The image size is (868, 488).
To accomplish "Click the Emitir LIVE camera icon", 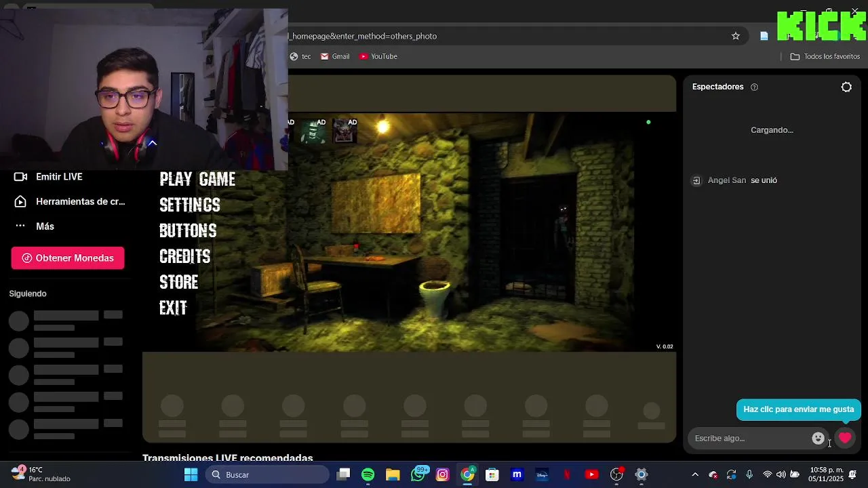I will pos(20,176).
